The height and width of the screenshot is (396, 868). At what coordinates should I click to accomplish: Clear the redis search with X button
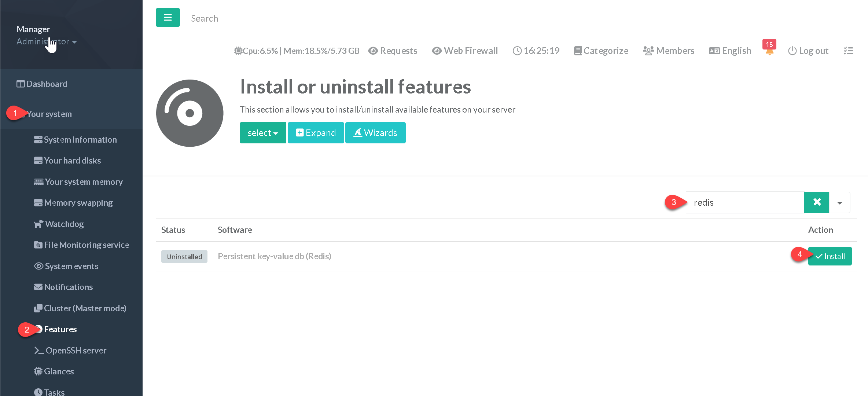click(x=816, y=202)
